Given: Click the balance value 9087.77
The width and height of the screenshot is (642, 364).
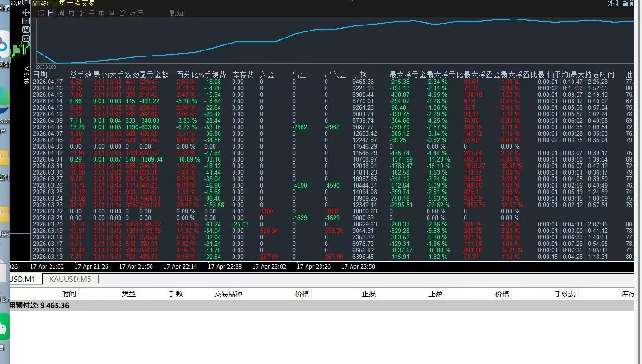Looking at the screenshot, I should tap(363, 127).
